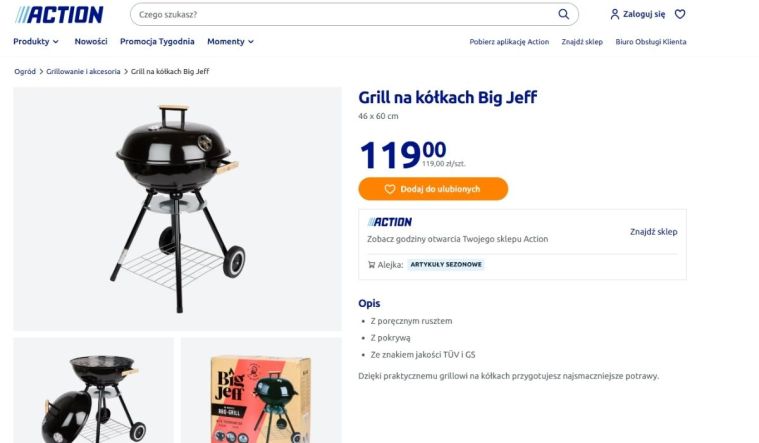Viewport: 759px width, 443px height.
Task: Open Promocja Tygodnia page
Action: tap(157, 42)
